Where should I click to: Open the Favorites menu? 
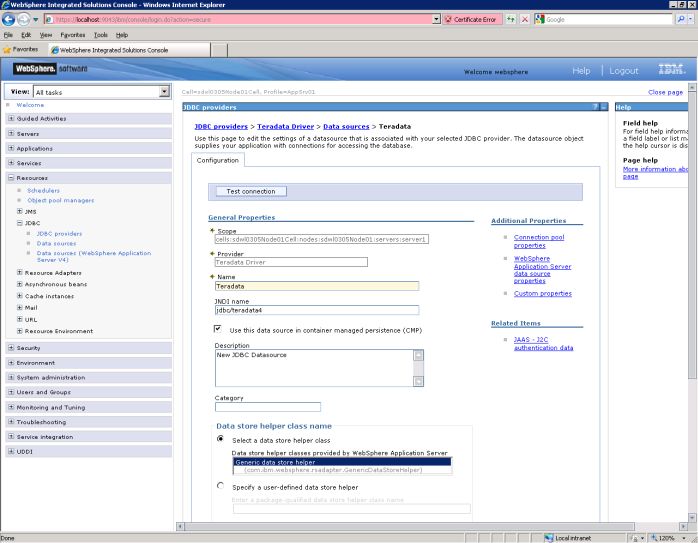point(73,35)
